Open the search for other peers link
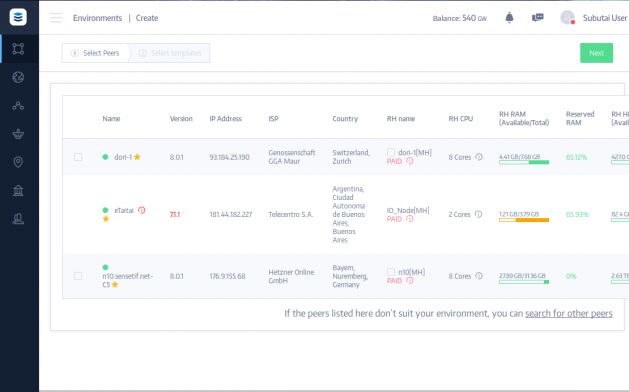 tap(569, 313)
